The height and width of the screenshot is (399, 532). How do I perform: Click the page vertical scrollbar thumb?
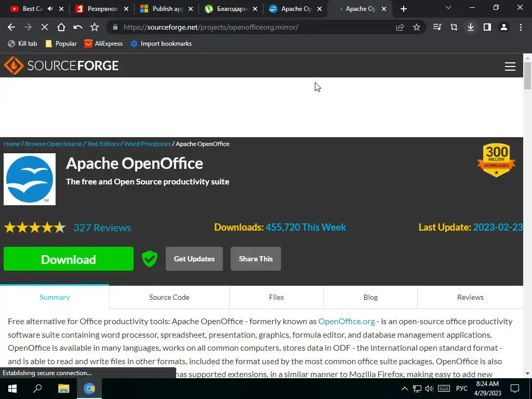[x=527, y=76]
